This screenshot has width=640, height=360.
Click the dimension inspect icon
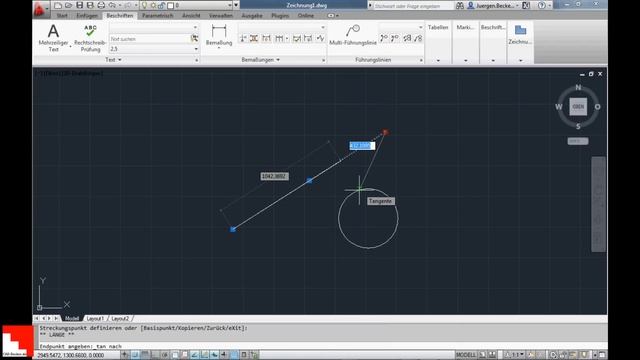pos(297,38)
